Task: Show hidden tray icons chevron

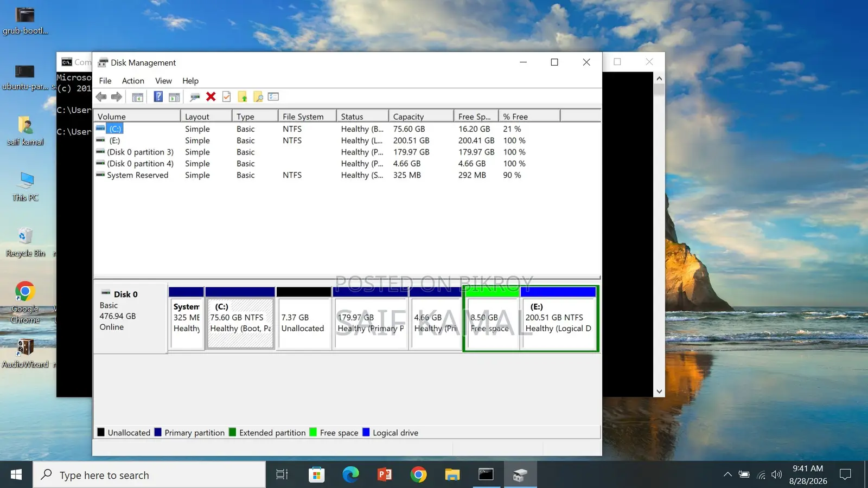Action: (727, 475)
